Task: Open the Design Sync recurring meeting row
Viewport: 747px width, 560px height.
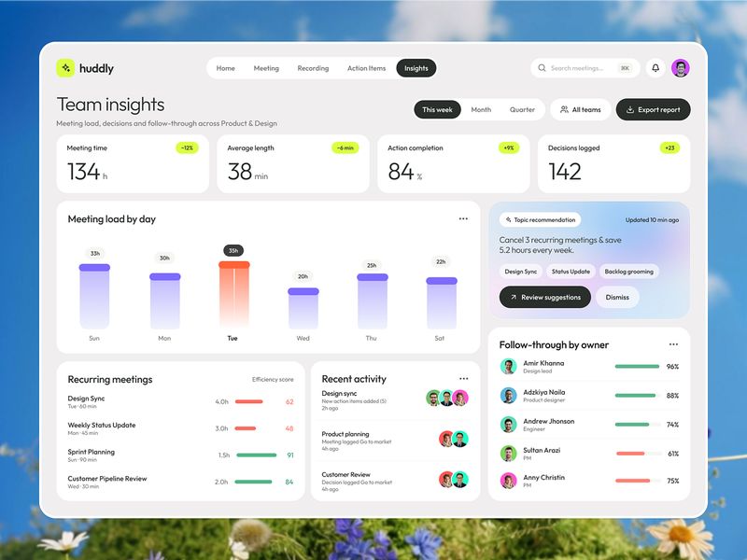Action: point(180,402)
